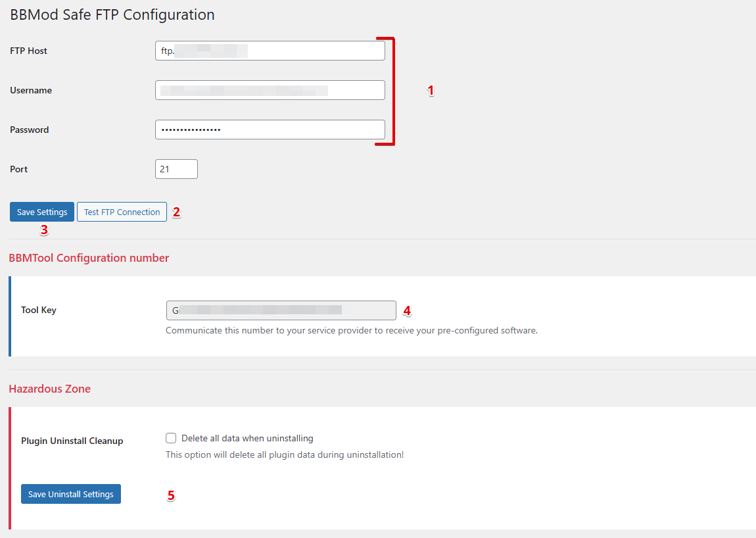Click the Hazardous Zone section heading

(x=49, y=389)
